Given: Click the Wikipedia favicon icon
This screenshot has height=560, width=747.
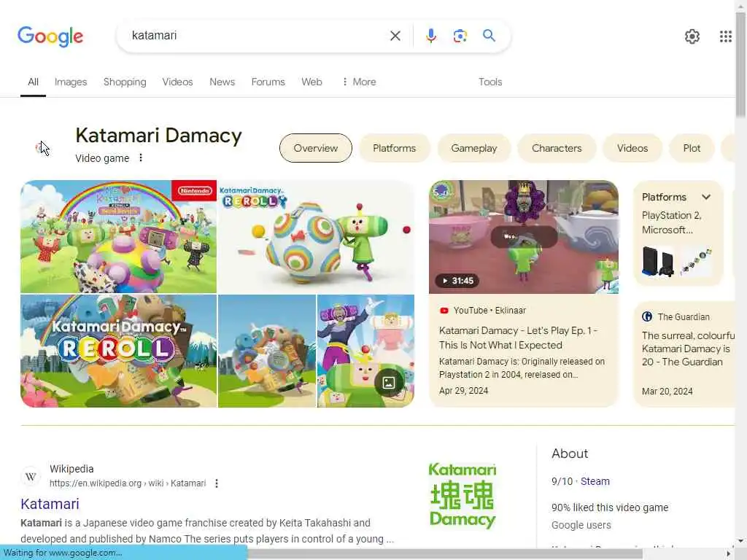Looking at the screenshot, I should click(x=31, y=476).
